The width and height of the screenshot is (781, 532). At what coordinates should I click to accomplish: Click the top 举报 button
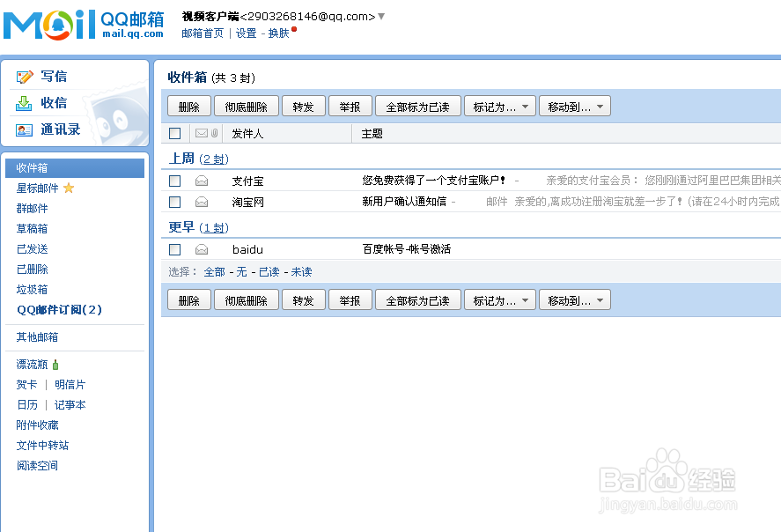(x=350, y=106)
